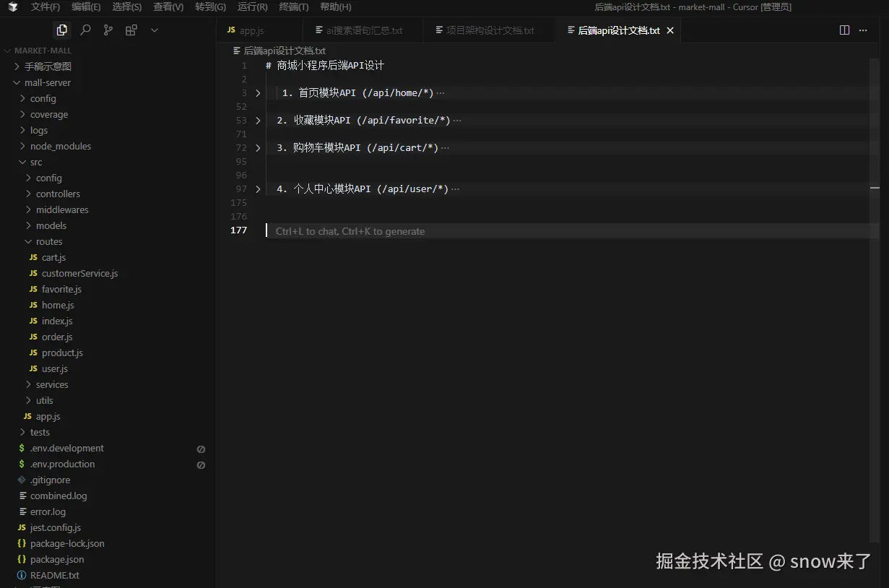Click the JS icon of jest.config.js

[x=22, y=527]
